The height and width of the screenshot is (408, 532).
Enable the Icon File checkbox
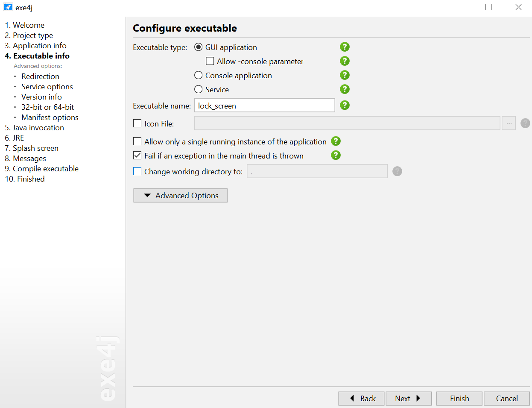[137, 123]
